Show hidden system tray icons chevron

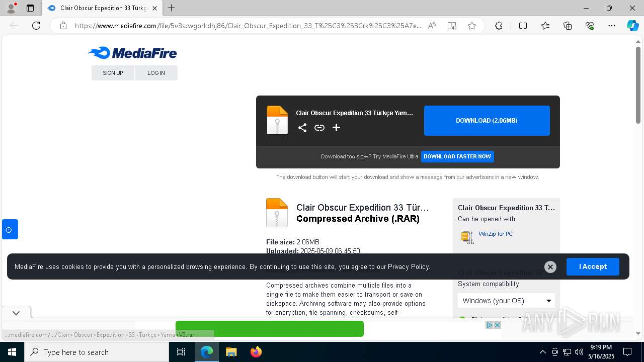[542, 352]
